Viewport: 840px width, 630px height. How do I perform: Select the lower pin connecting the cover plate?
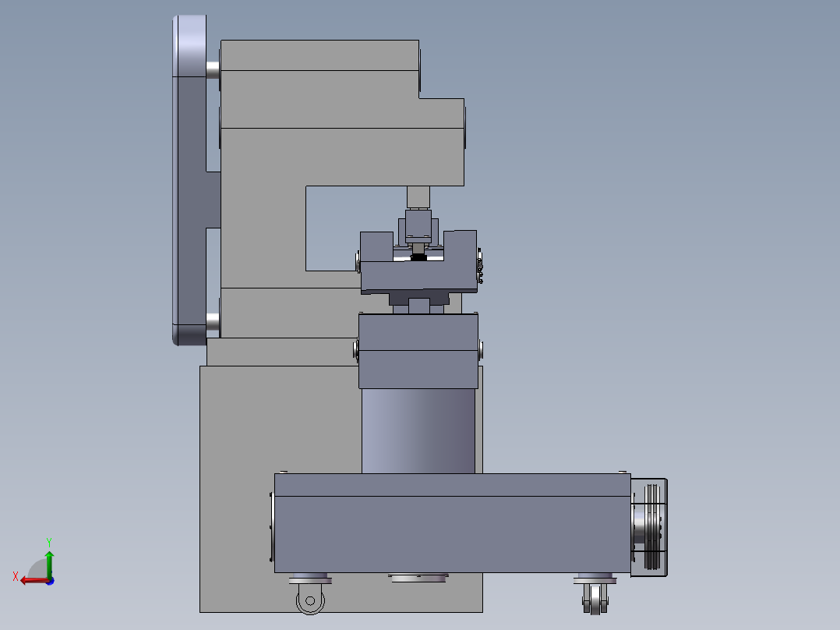(213, 321)
